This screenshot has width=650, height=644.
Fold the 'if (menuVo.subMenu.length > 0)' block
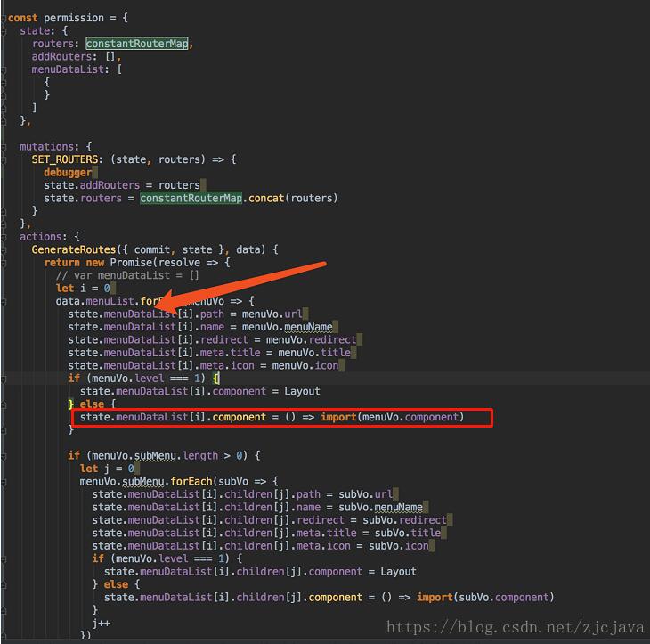(4, 456)
